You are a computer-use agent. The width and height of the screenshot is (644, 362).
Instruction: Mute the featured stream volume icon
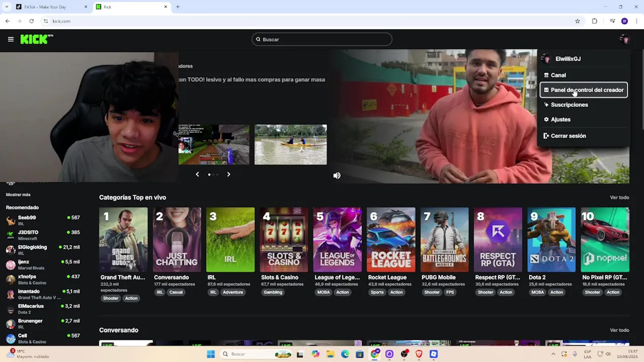click(x=337, y=175)
